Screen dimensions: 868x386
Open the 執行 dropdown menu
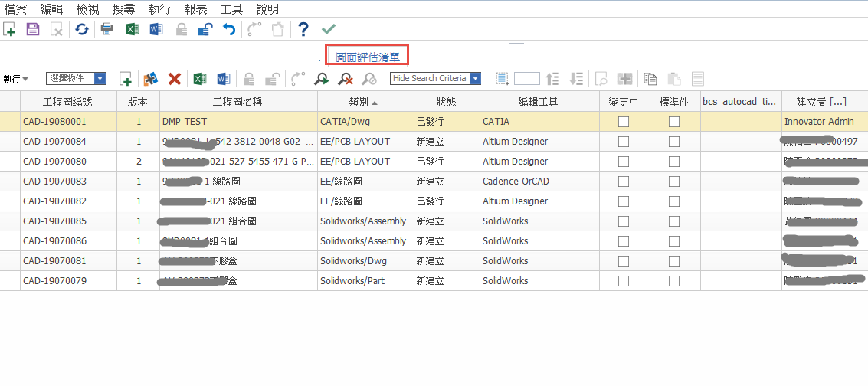tap(15, 79)
